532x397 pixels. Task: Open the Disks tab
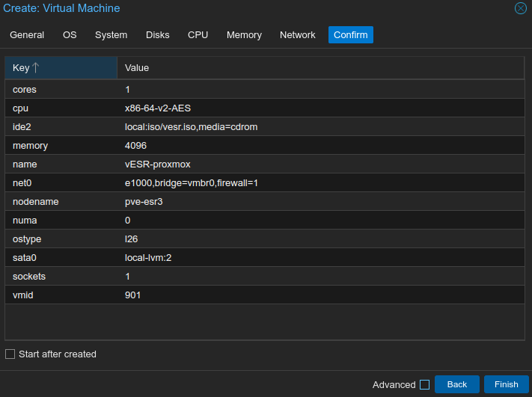[x=157, y=35]
